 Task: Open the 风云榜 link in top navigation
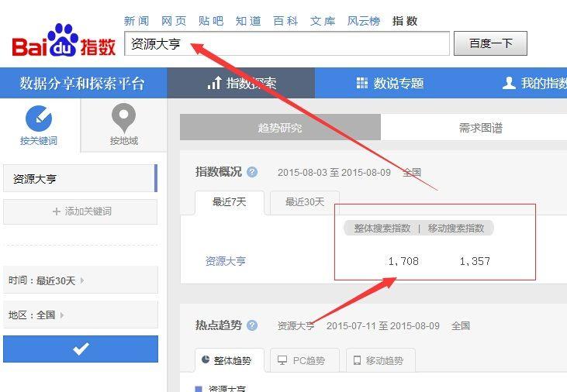[x=364, y=21]
